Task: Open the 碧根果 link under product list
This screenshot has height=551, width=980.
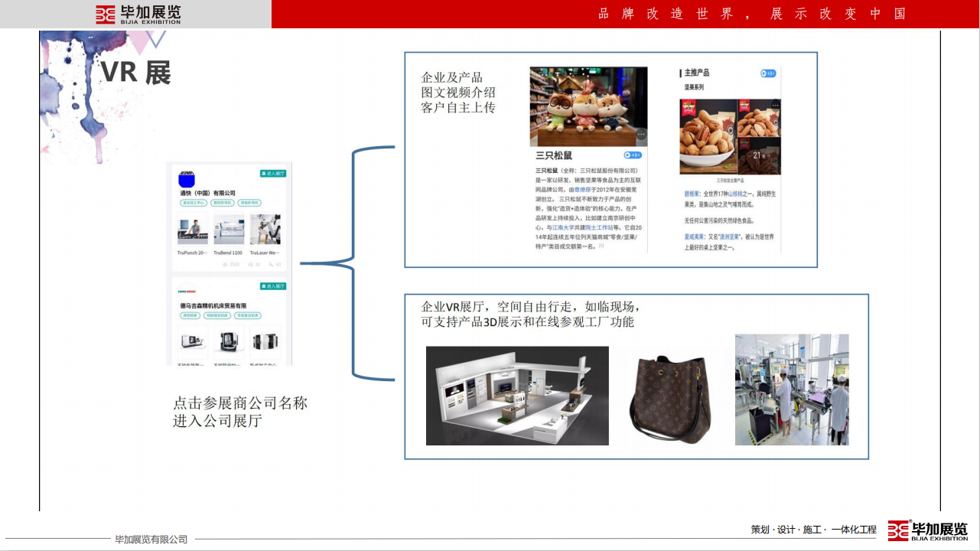Action: pyautogui.click(x=692, y=194)
